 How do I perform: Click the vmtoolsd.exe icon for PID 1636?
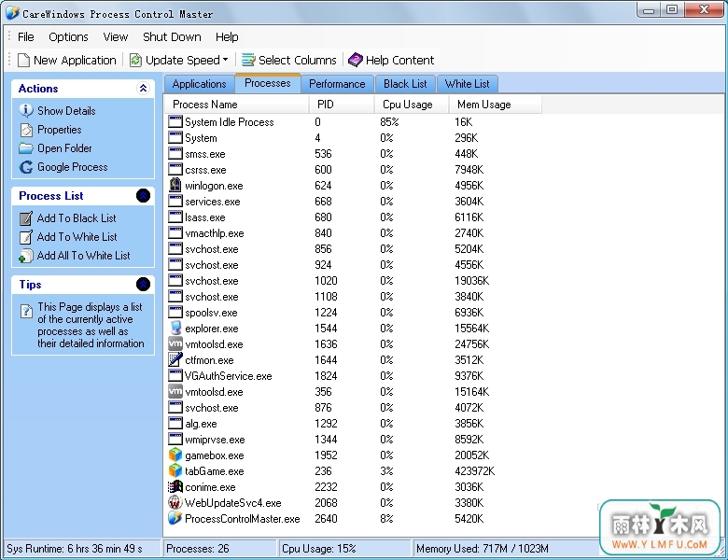point(175,344)
